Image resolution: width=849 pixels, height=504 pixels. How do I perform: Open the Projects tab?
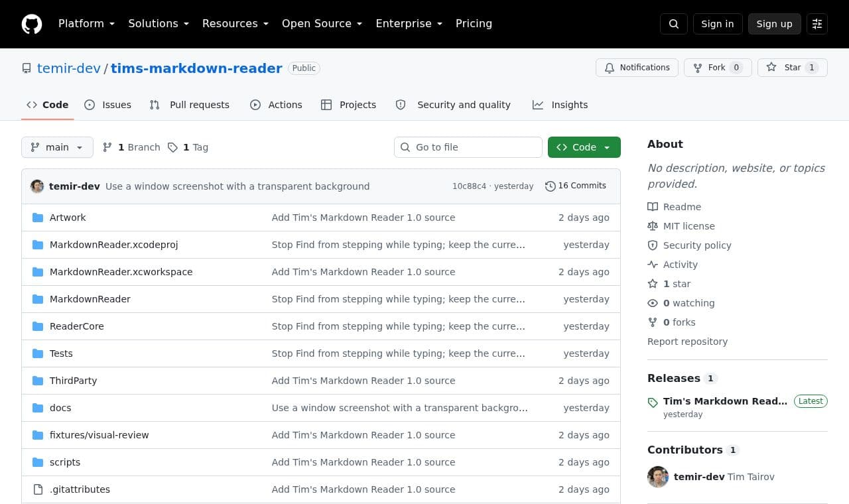[x=349, y=105]
